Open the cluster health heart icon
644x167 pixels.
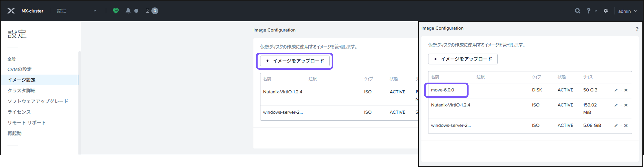[116, 11]
